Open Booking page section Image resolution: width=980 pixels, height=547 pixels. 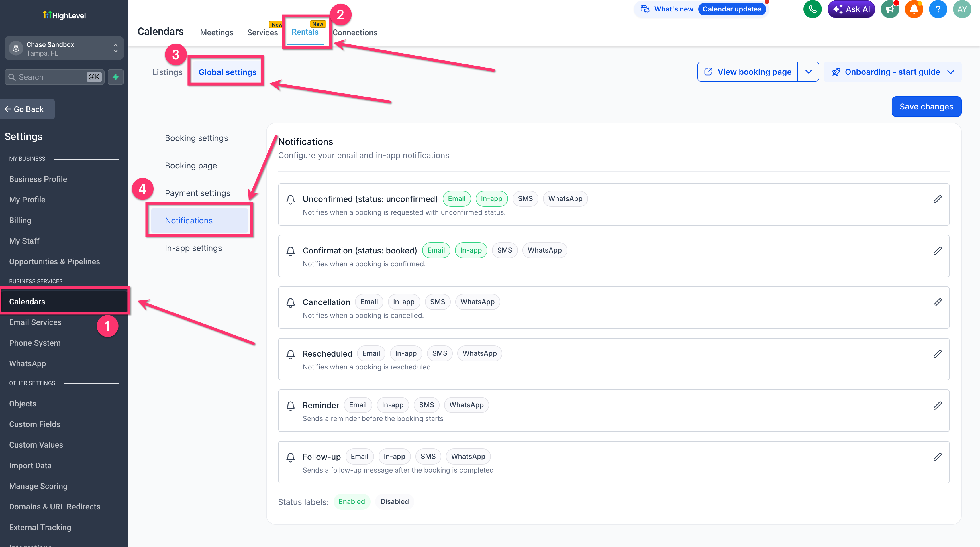[191, 166]
